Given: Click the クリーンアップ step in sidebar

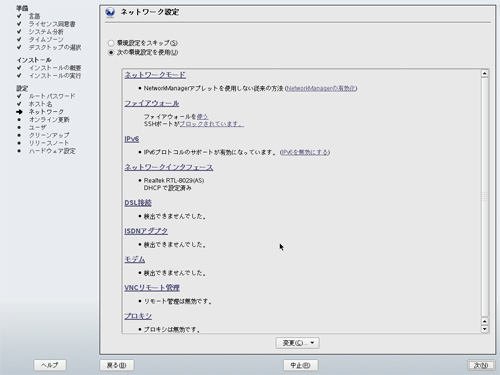Looking at the screenshot, I should click(49, 135).
